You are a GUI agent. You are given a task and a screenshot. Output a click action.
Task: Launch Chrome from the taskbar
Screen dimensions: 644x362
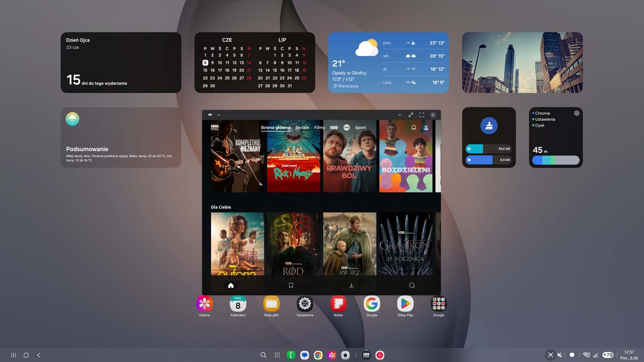[x=318, y=355]
